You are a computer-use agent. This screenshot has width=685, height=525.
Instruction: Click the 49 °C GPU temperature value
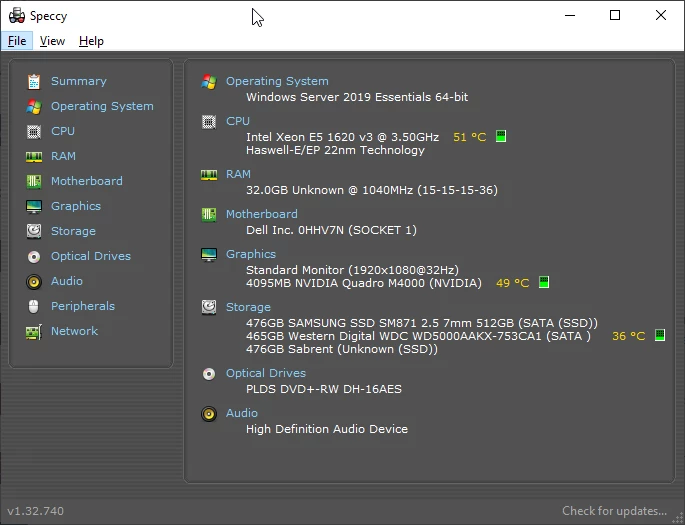tap(512, 283)
